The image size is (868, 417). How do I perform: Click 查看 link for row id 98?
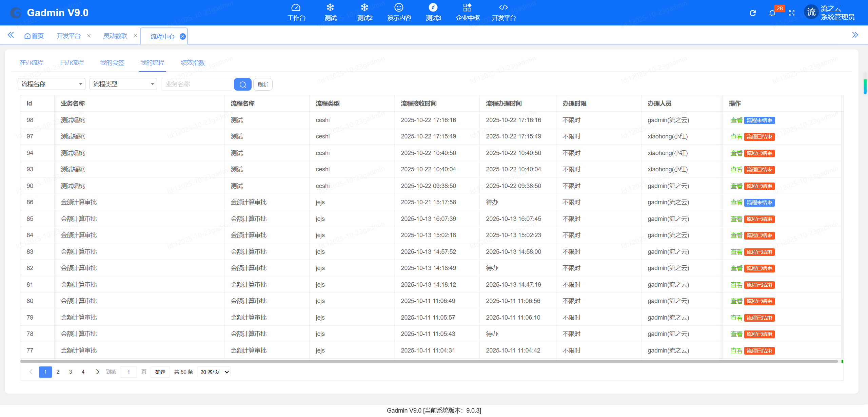[x=736, y=120]
